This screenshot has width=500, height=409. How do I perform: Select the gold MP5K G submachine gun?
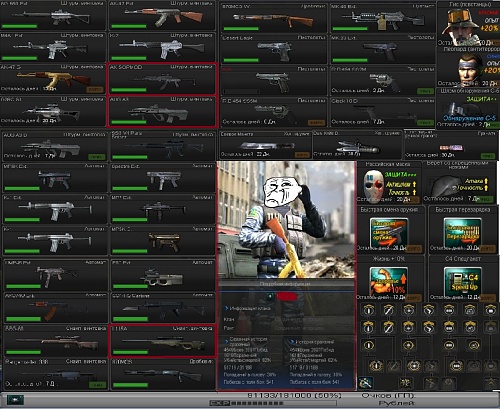tap(163, 241)
